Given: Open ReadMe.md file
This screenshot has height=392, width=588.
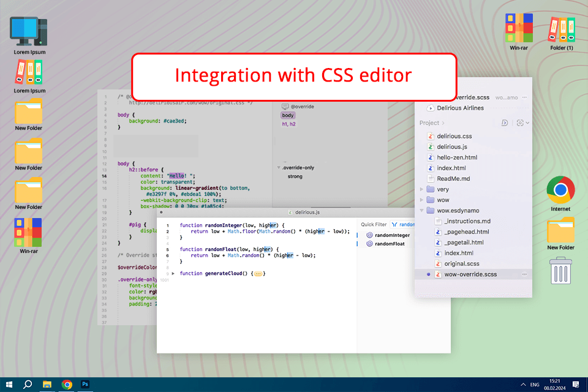Looking at the screenshot, I should [x=453, y=179].
